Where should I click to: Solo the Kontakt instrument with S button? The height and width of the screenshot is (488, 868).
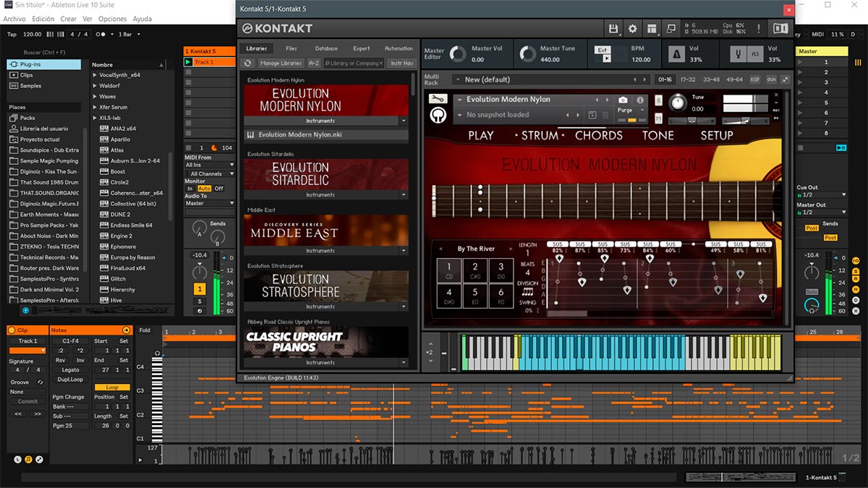pyautogui.click(x=659, y=100)
